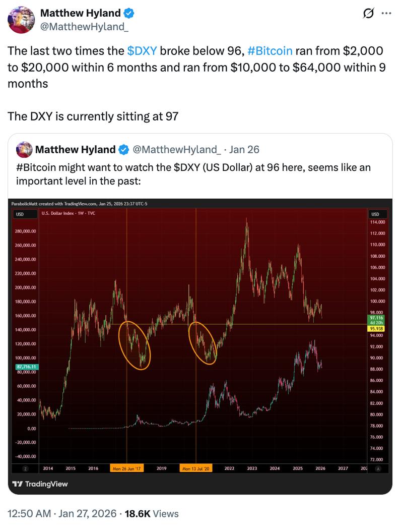
Task: Select the Z scale button bottom-left of chart
Action: (x=25, y=467)
